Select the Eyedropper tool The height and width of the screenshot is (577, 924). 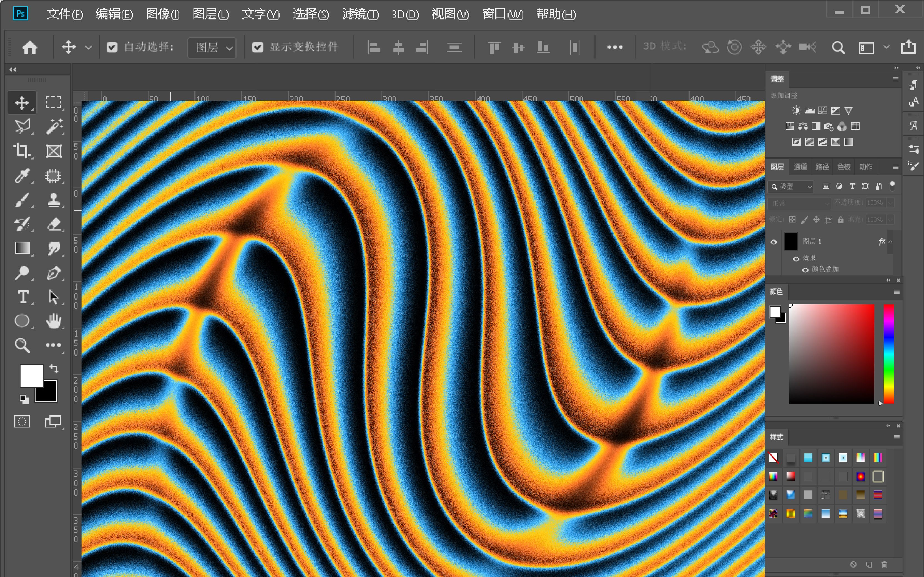(x=22, y=176)
